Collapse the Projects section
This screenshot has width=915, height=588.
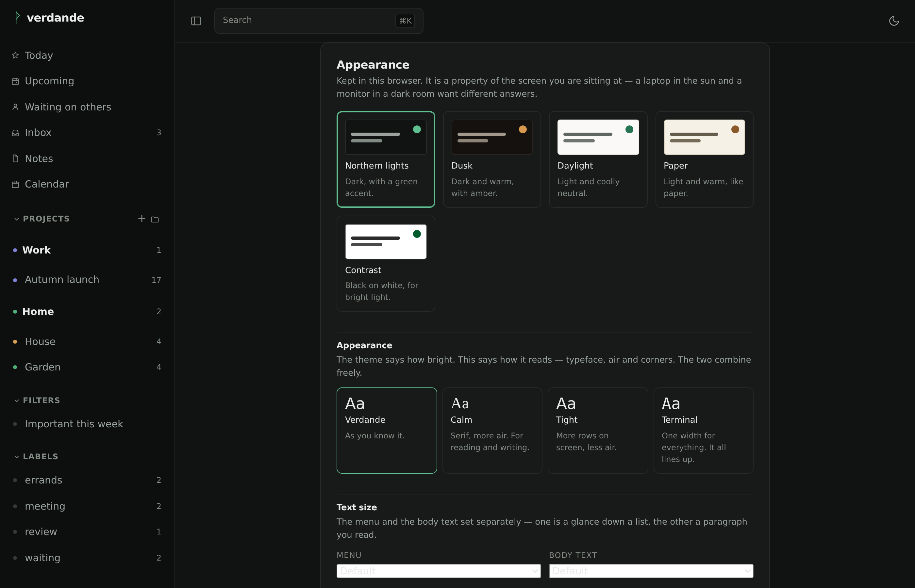click(42, 219)
